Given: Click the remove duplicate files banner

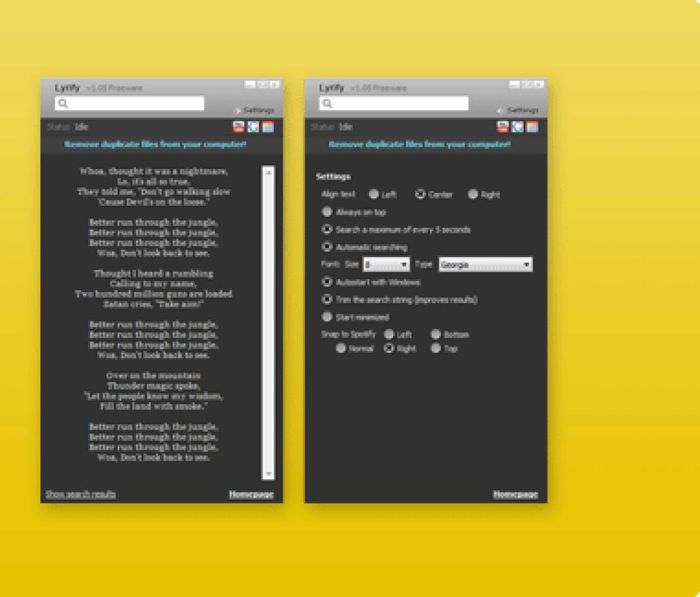Looking at the screenshot, I should (x=155, y=144).
